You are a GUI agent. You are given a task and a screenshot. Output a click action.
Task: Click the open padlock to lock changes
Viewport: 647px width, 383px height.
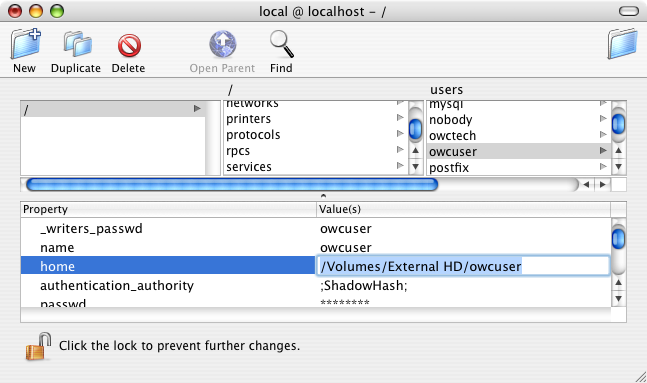(38, 347)
